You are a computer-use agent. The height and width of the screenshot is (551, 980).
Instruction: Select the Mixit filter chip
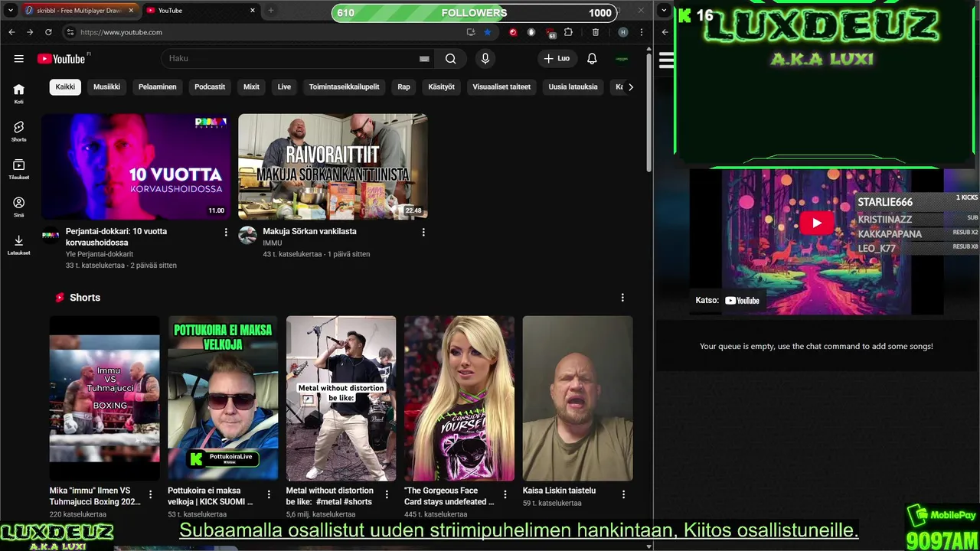tap(251, 86)
